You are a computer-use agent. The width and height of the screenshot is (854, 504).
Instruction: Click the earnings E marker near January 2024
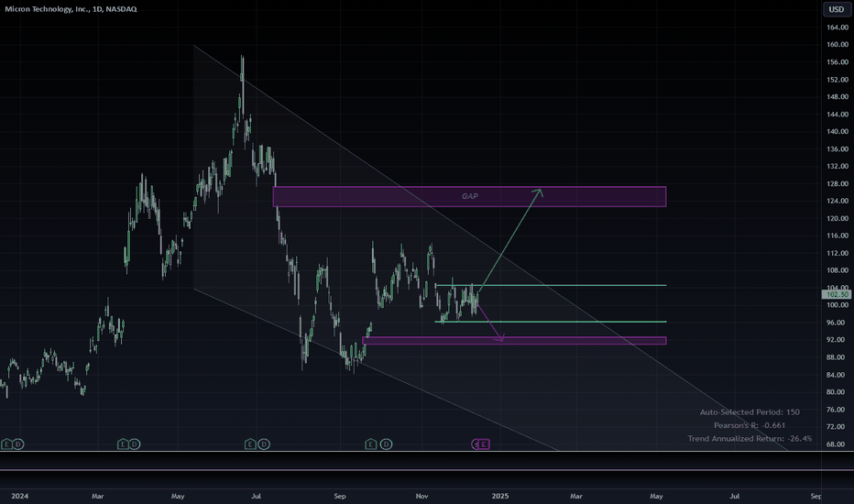[6, 444]
